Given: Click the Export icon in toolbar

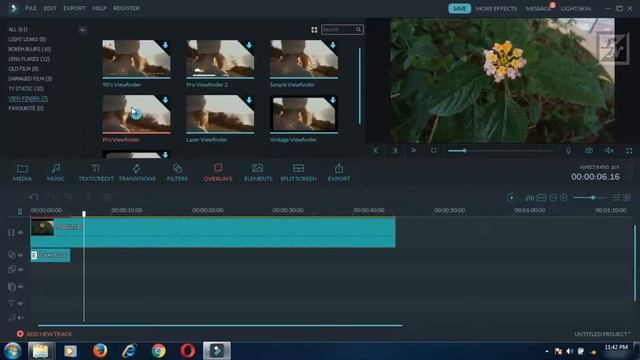Looking at the screenshot, I should tap(339, 173).
